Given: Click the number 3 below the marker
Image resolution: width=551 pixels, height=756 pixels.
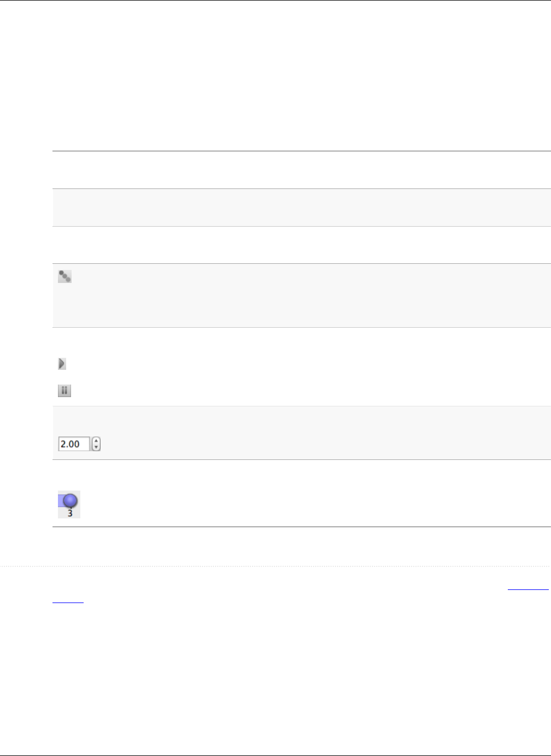Looking at the screenshot, I should pos(70,513).
